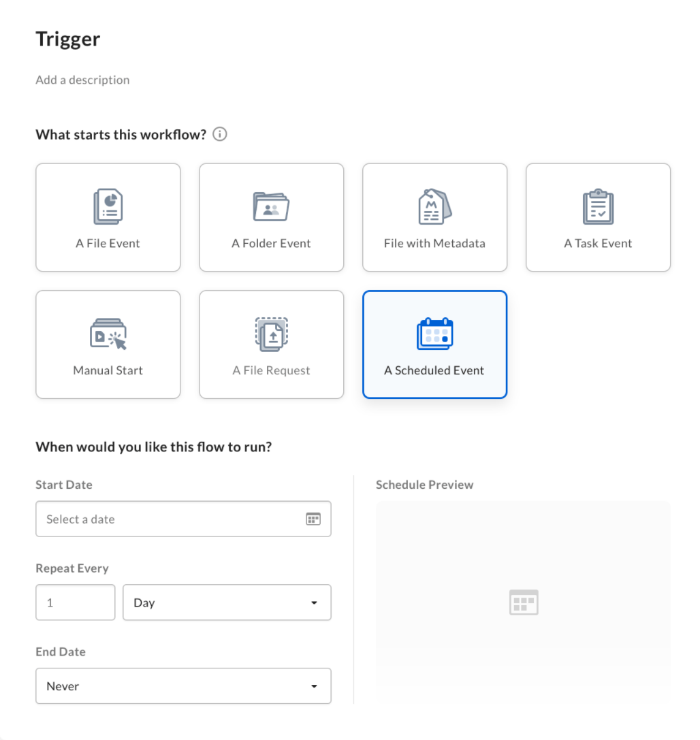This screenshot has width=700, height=740.
Task: Focus the Start Date "Select a date" field
Action: pyautogui.click(x=184, y=519)
